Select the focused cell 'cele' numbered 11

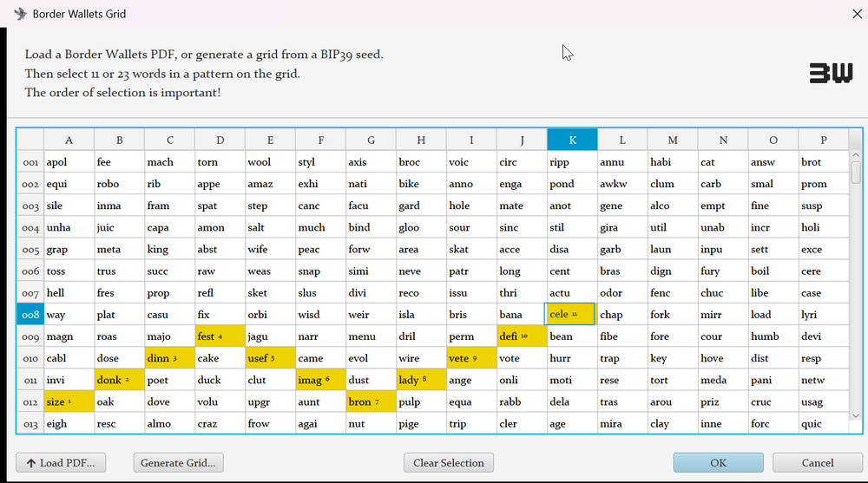[x=569, y=314]
